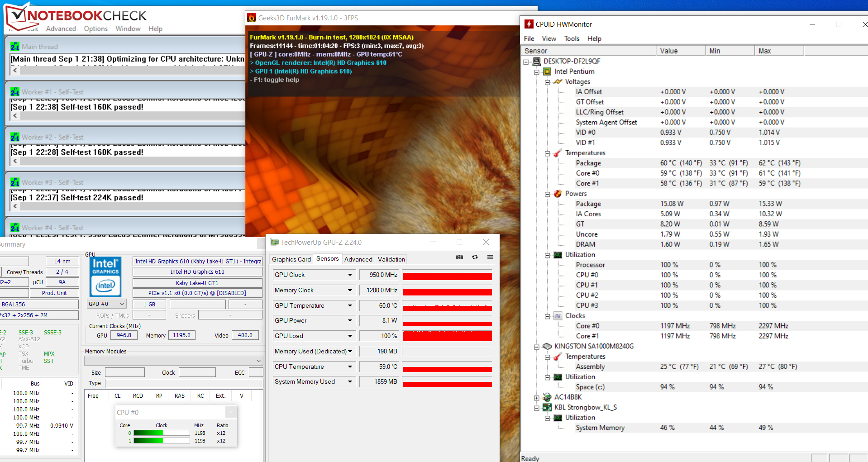Select the DESKTOP-DF2L9QF computer icon
The width and height of the screenshot is (868, 462).
pyautogui.click(x=537, y=61)
